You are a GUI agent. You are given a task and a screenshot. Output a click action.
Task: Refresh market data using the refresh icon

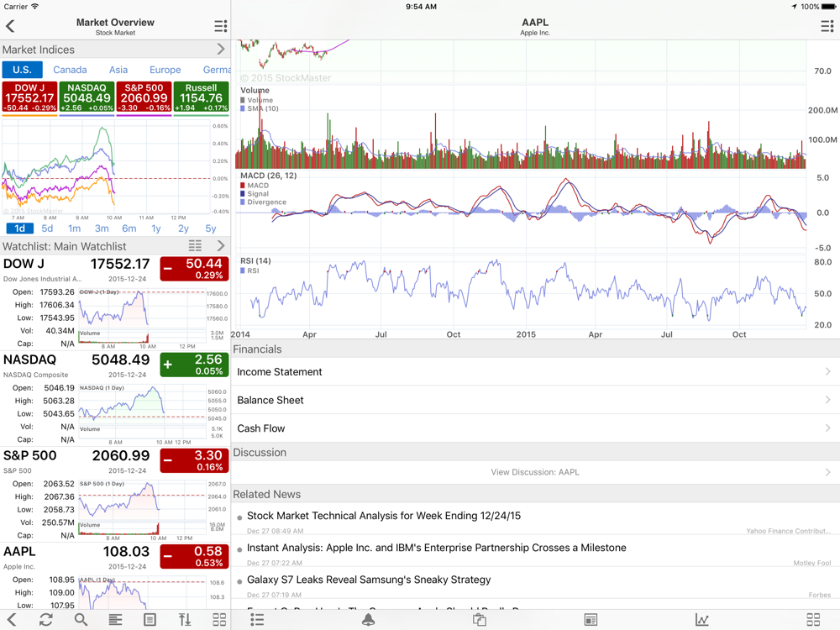pyautogui.click(x=46, y=620)
